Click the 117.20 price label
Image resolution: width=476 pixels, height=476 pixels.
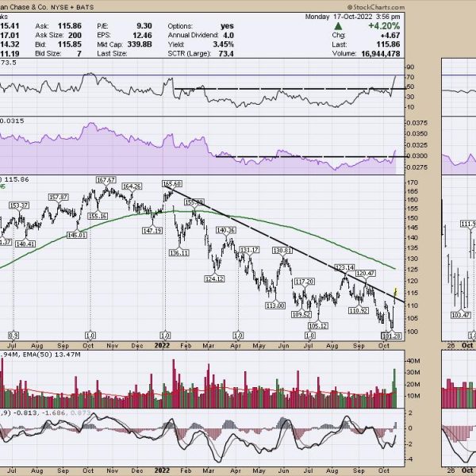coord(304,282)
